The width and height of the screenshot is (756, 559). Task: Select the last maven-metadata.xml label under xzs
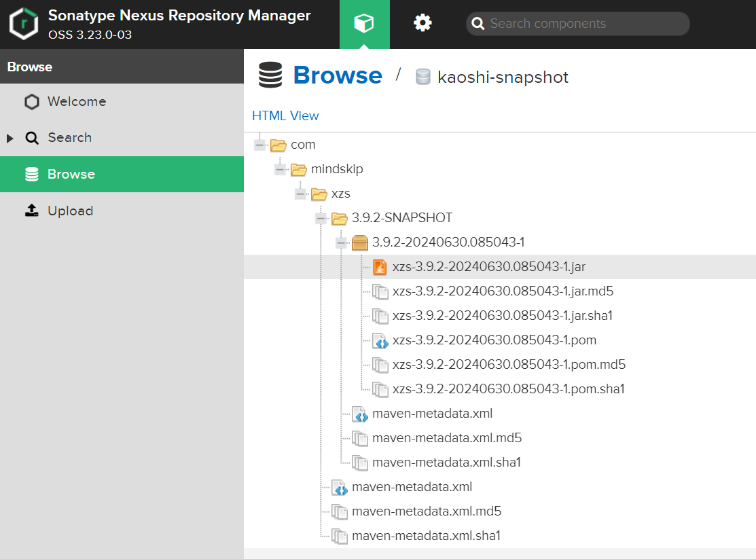click(412, 486)
